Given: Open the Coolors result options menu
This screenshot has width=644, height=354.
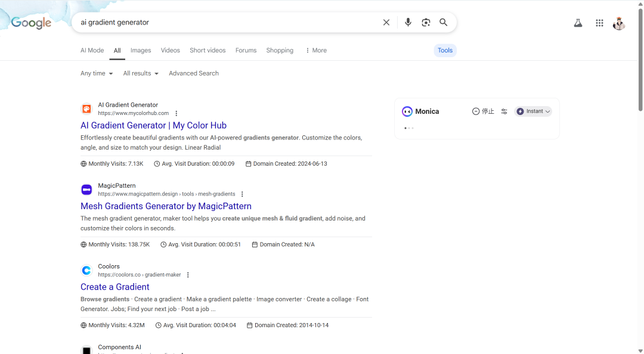Looking at the screenshot, I should coord(188,275).
